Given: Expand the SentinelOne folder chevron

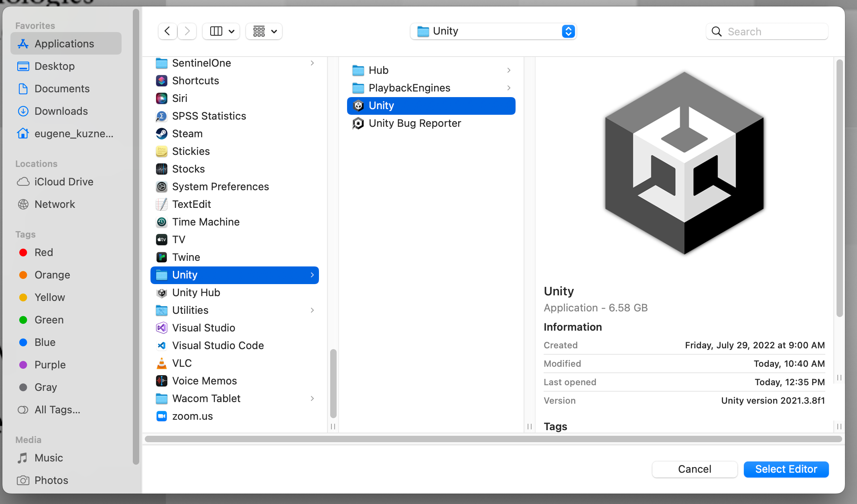Looking at the screenshot, I should [312, 63].
